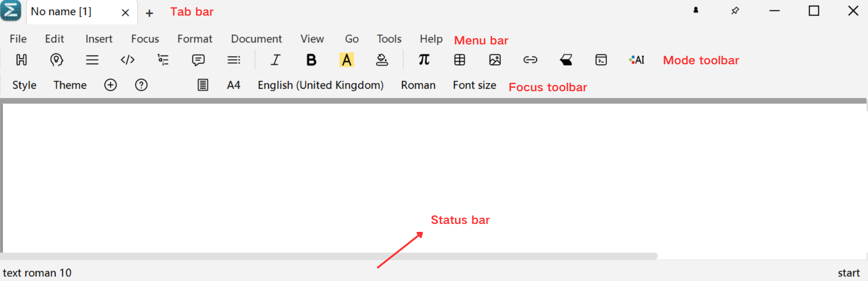This screenshot has height=281, width=868.
Task: Open the Document menu
Action: pyautogui.click(x=256, y=39)
